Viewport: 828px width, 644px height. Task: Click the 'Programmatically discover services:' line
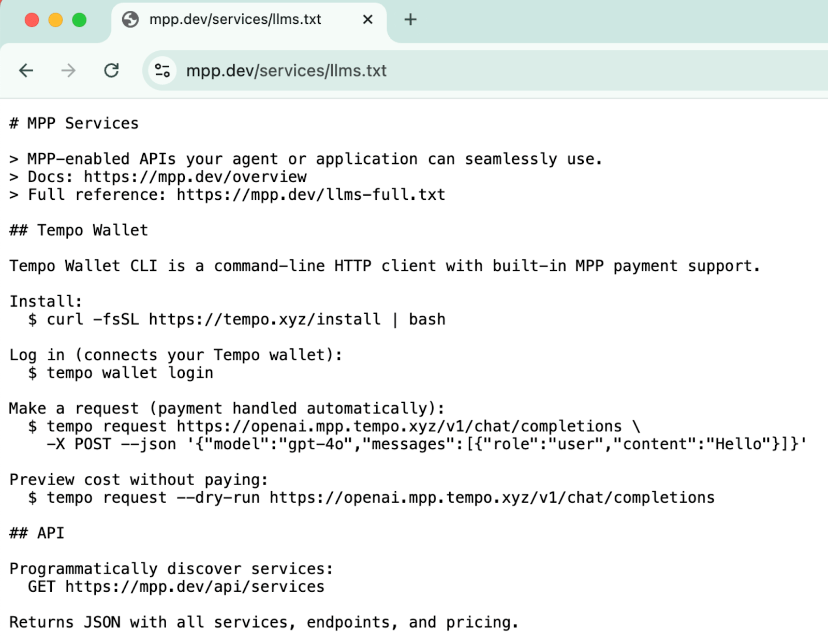click(171, 569)
